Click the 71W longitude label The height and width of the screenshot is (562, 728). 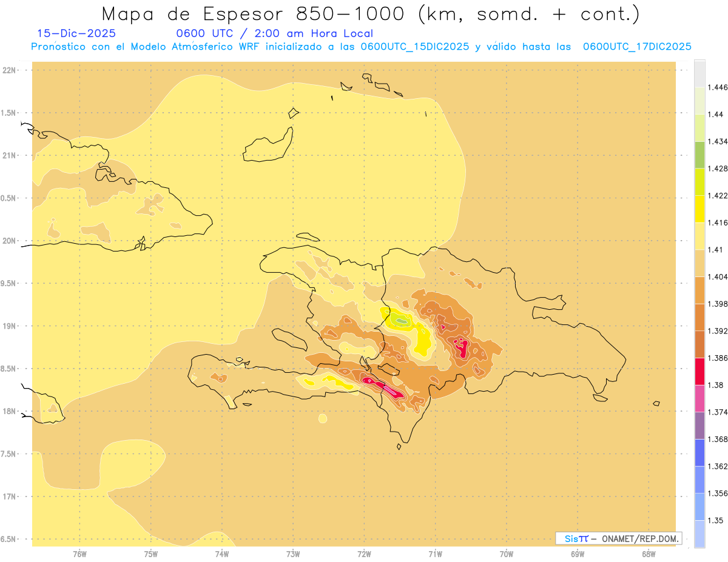click(x=436, y=554)
